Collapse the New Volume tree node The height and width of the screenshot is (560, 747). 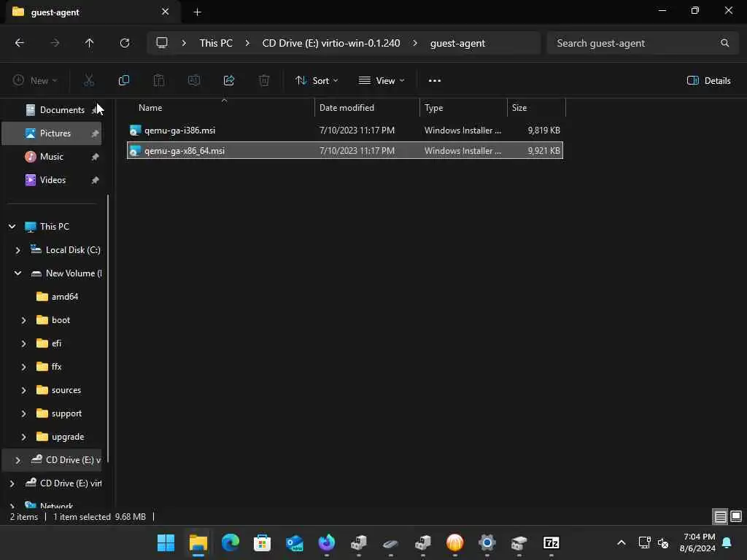18,273
